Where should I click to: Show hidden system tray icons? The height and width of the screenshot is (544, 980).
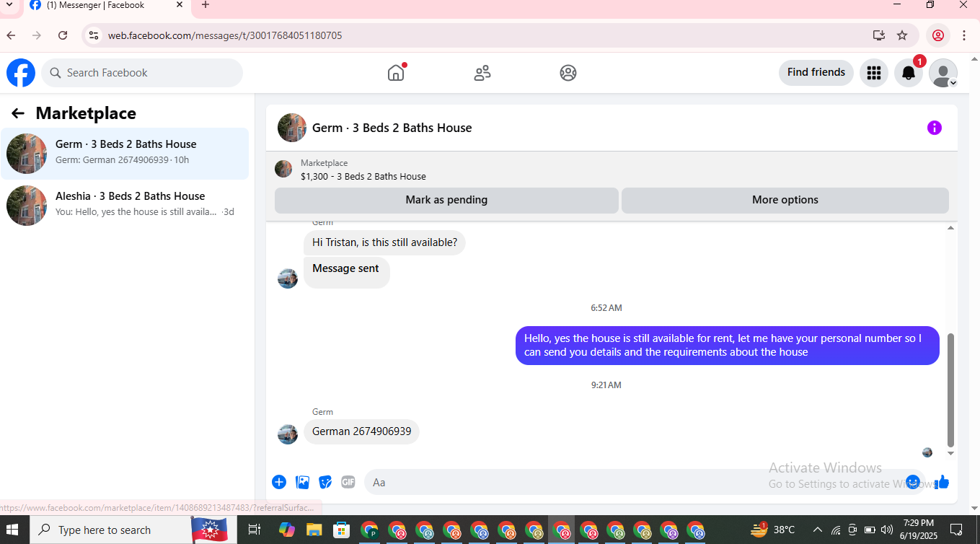(817, 530)
